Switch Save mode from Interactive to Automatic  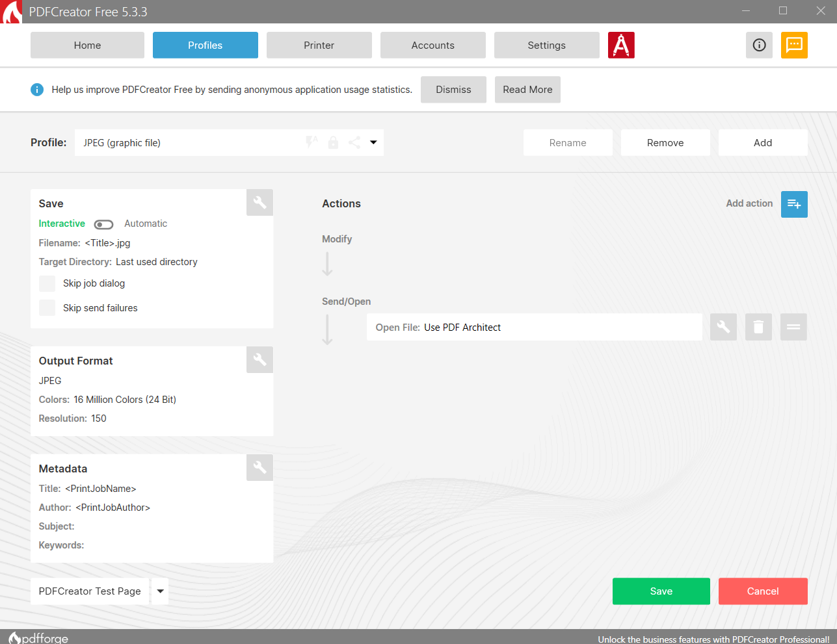103,224
